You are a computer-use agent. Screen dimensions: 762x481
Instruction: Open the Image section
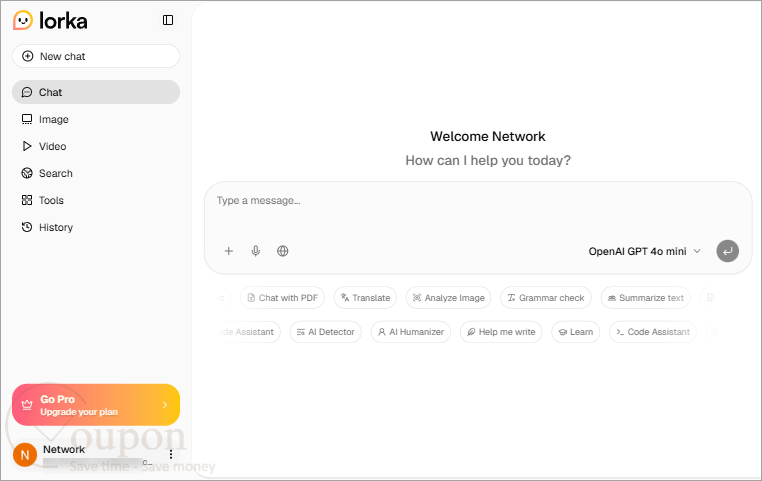[96, 120]
